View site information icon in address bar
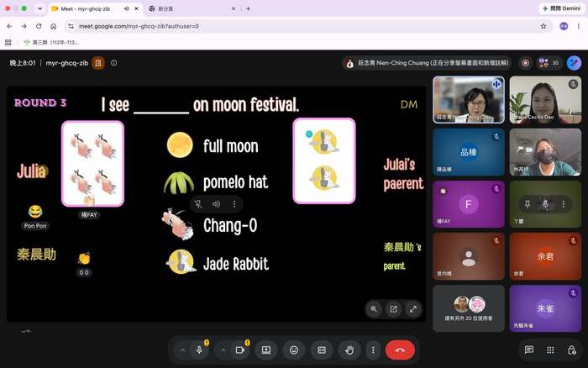This screenshot has height=368, width=588. (x=71, y=26)
